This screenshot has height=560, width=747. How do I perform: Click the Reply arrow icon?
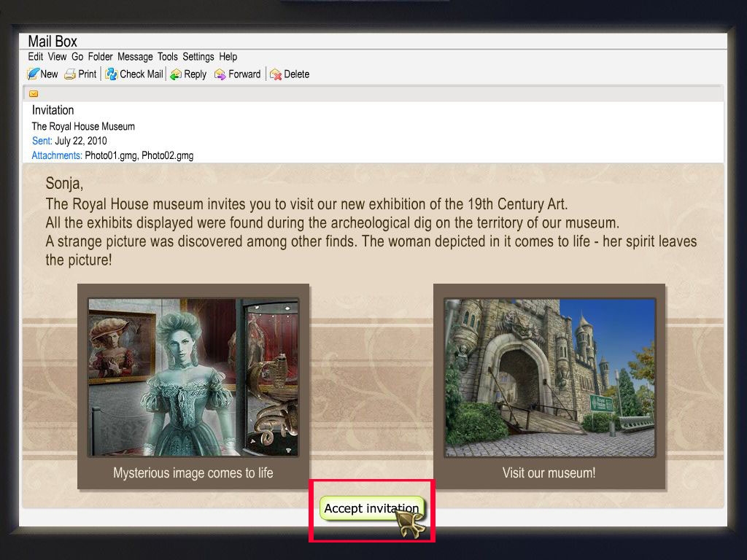176,74
